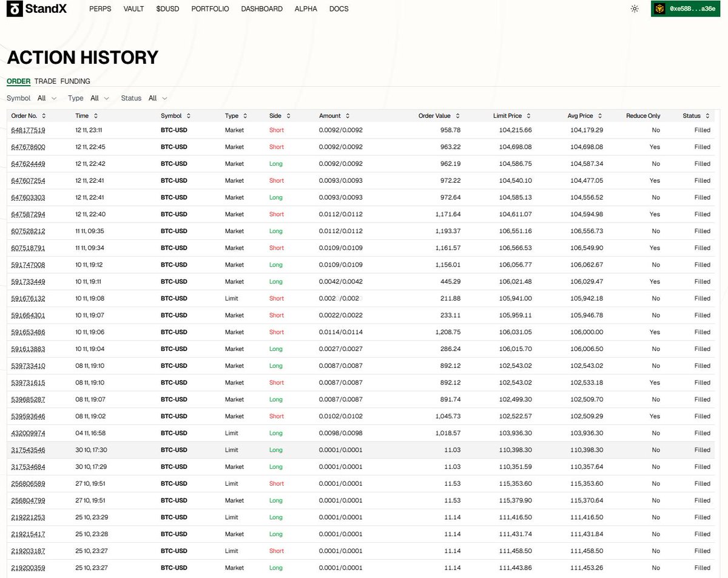
Task: Open order number 647603303
Action: point(29,197)
